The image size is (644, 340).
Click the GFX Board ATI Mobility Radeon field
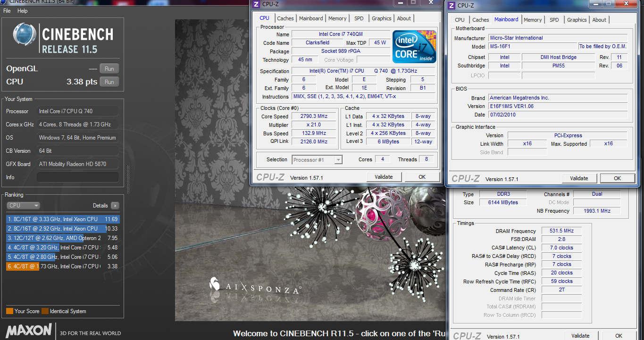pyautogui.click(x=78, y=164)
